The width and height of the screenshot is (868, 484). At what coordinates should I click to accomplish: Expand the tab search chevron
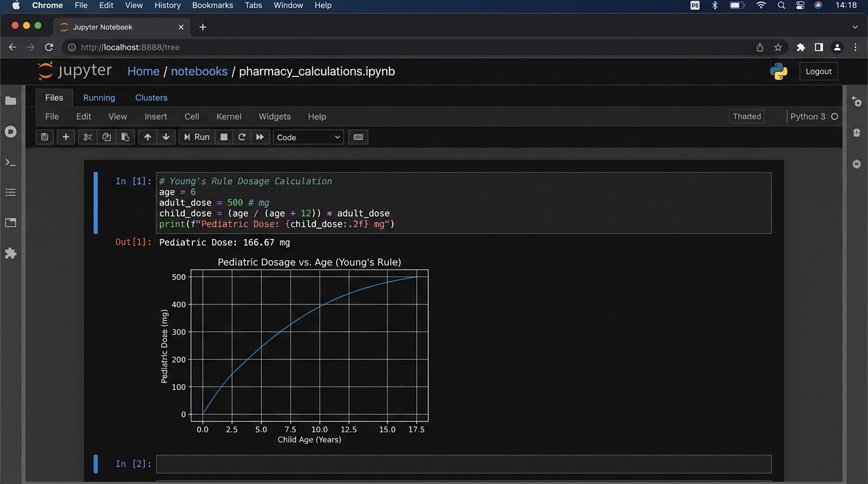pyautogui.click(x=855, y=27)
